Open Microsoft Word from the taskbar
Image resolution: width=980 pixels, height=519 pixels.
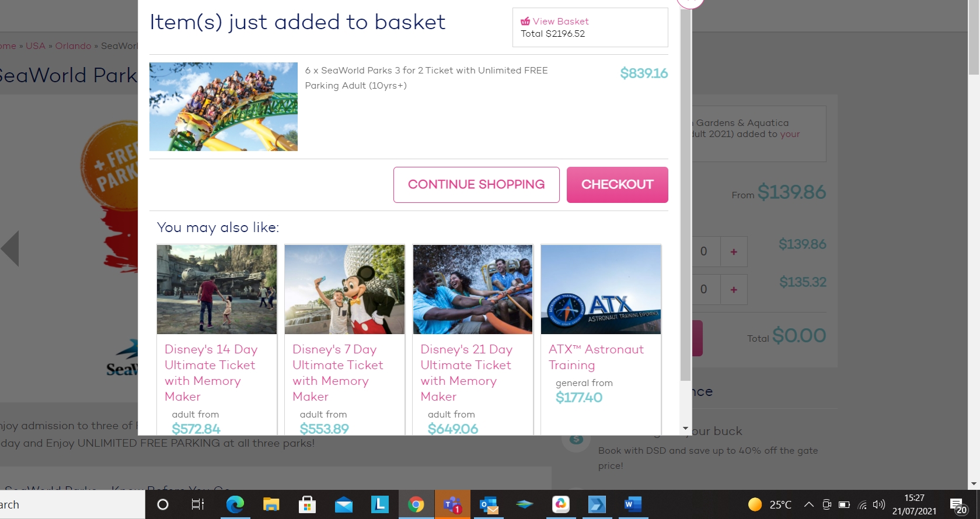(632, 504)
